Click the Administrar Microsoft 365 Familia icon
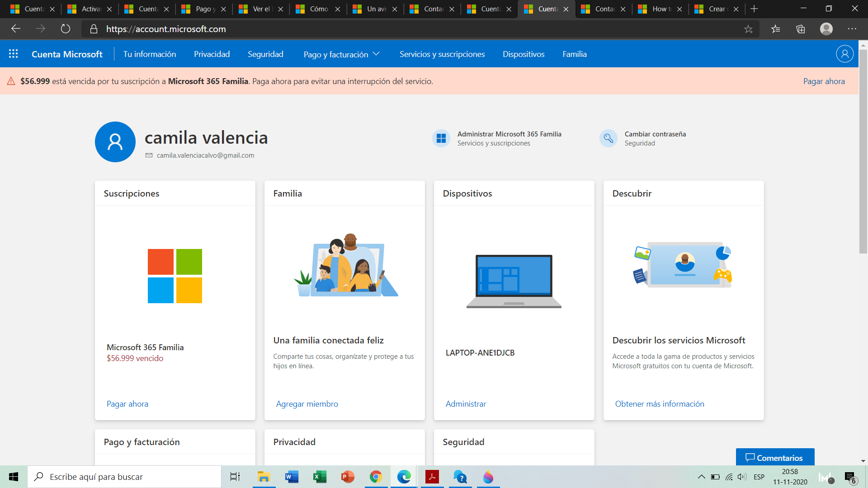 click(x=441, y=138)
